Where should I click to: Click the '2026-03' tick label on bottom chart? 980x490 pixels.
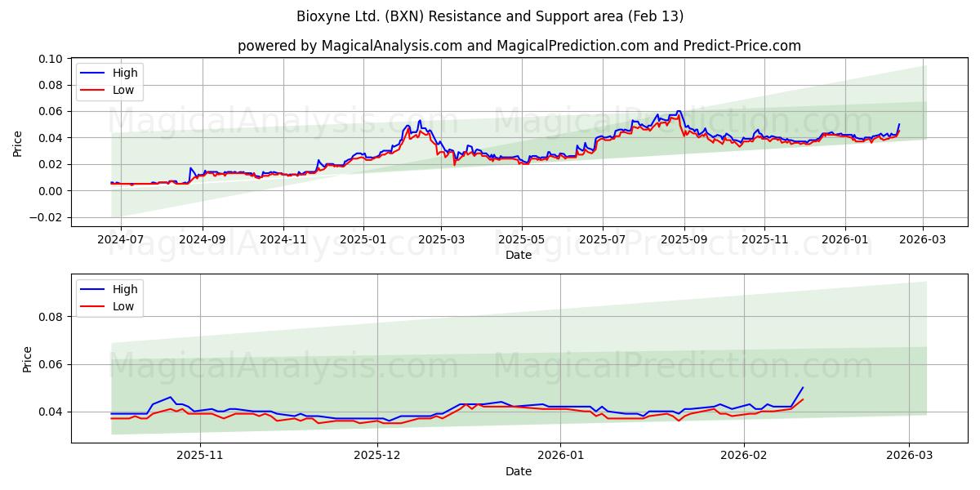pos(910,457)
